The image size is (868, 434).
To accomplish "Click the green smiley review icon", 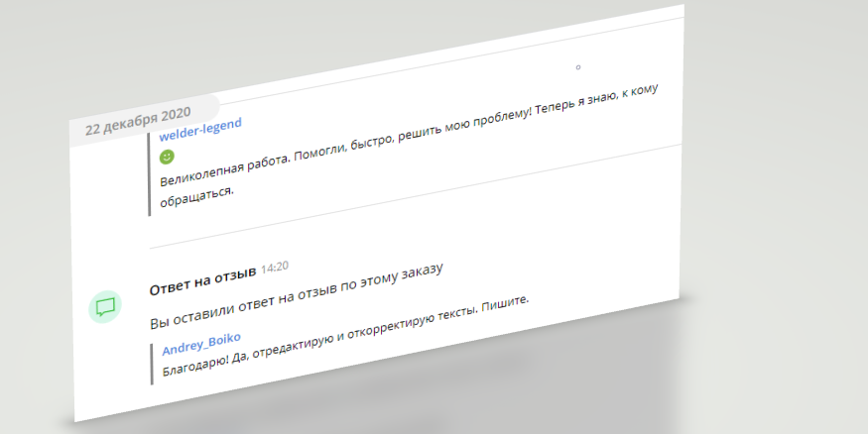I will tap(167, 157).
